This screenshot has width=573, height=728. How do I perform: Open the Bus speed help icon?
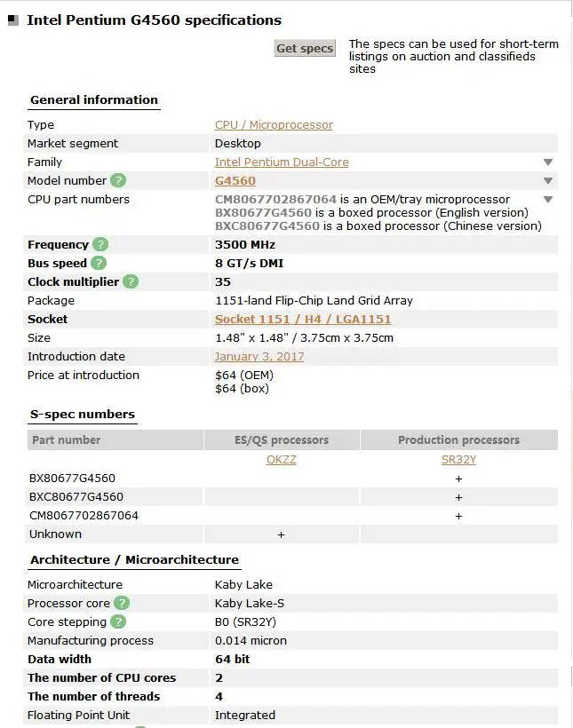click(x=99, y=264)
